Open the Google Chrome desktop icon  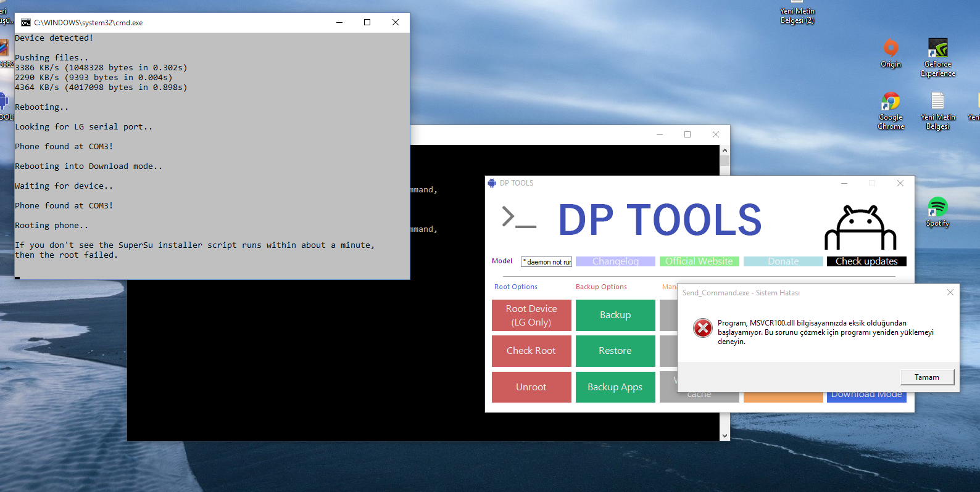pos(891,110)
